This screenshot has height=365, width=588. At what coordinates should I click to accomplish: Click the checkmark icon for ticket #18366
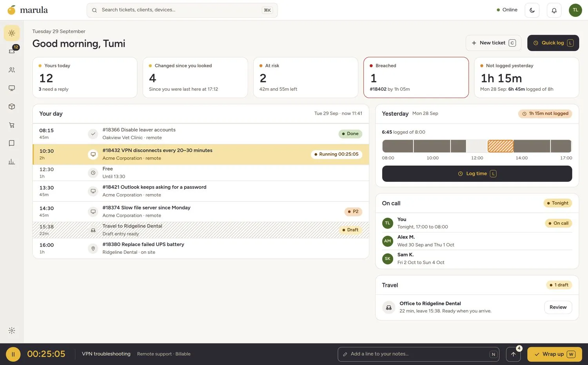click(93, 134)
